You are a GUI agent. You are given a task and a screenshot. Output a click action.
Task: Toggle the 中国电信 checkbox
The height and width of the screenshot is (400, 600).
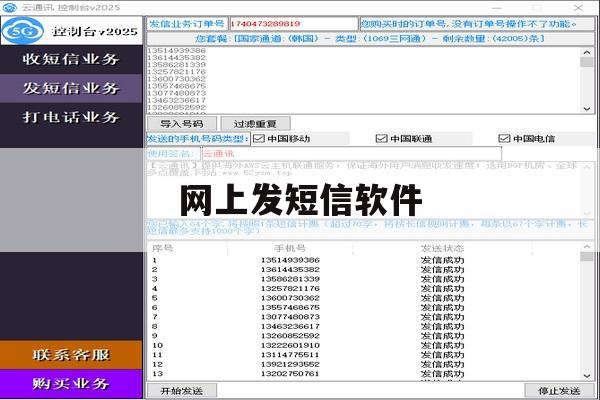pyautogui.click(x=504, y=139)
